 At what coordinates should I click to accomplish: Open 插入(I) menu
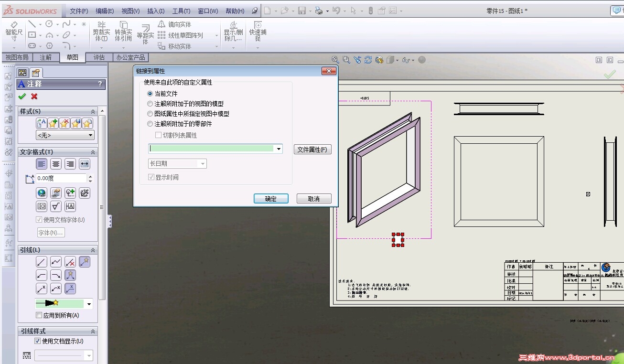point(156,11)
